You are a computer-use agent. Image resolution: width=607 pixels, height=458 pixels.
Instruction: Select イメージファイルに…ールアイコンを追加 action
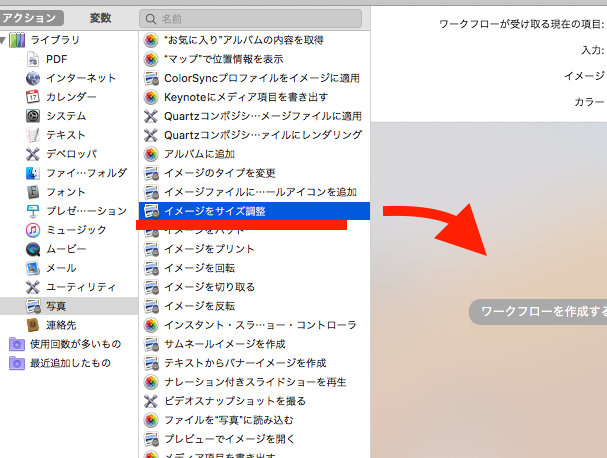[254, 192]
